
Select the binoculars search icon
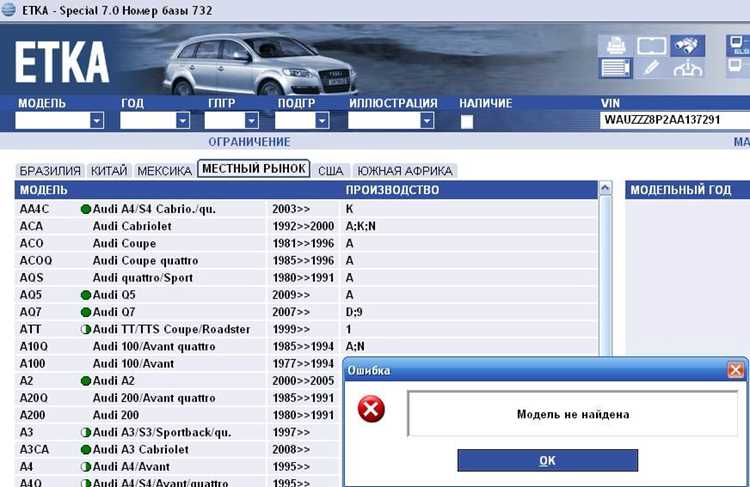[687, 46]
